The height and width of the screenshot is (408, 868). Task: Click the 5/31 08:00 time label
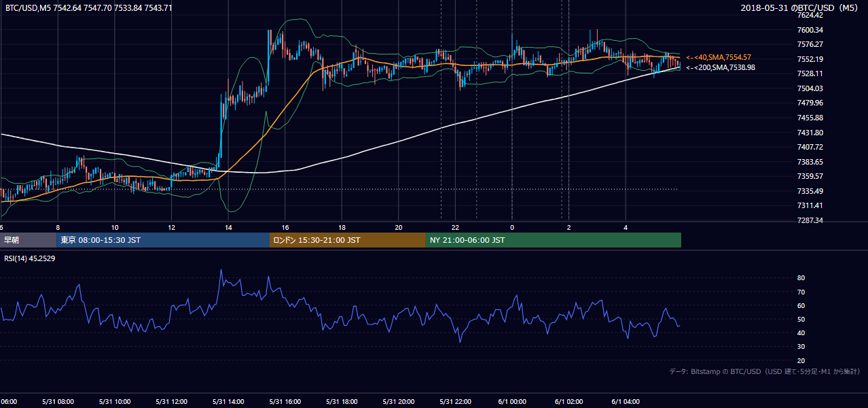58,402
